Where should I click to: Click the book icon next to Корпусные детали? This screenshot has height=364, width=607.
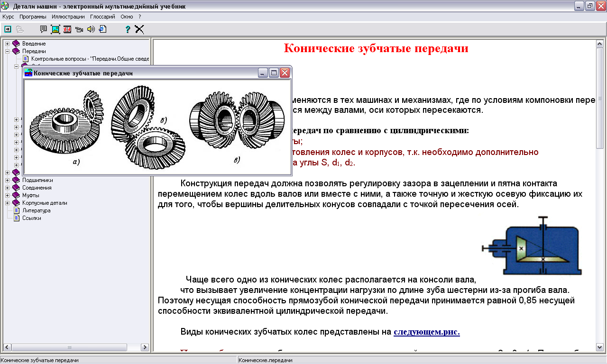[x=16, y=203]
